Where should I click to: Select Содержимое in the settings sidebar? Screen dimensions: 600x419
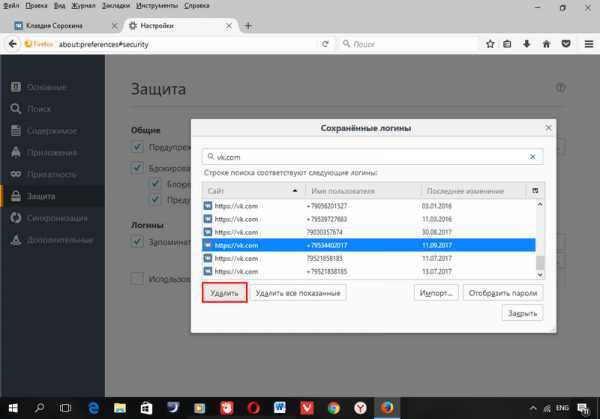[x=53, y=130]
